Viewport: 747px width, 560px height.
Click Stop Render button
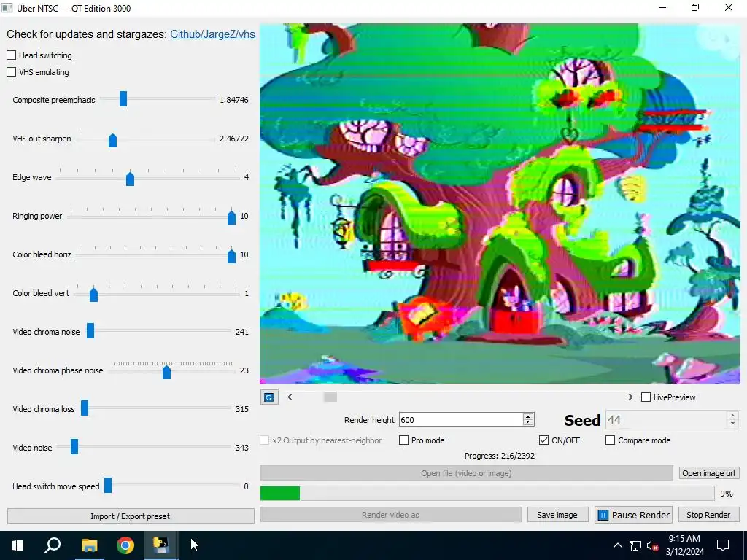click(708, 515)
